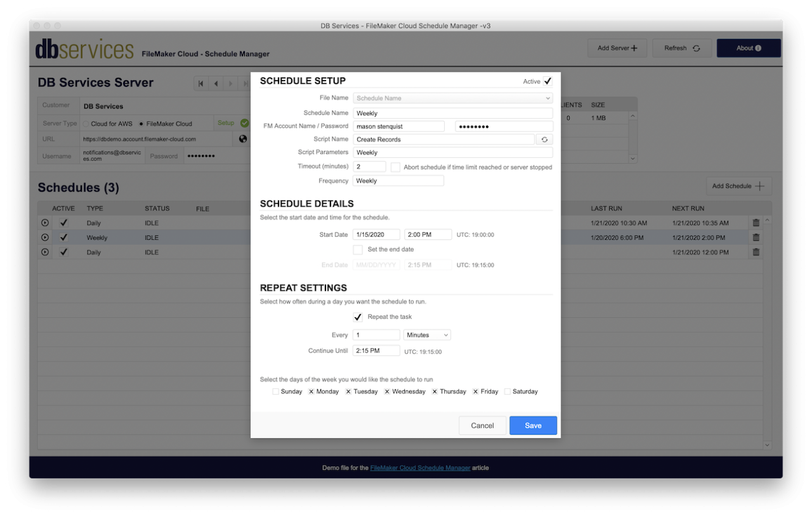This screenshot has height=517, width=812.
Task: Enable Abort schedule if time limit reached
Action: click(395, 167)
